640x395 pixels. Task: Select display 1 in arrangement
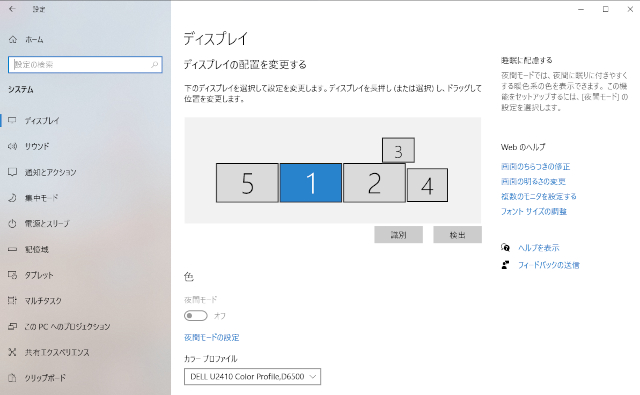(311, 183)
